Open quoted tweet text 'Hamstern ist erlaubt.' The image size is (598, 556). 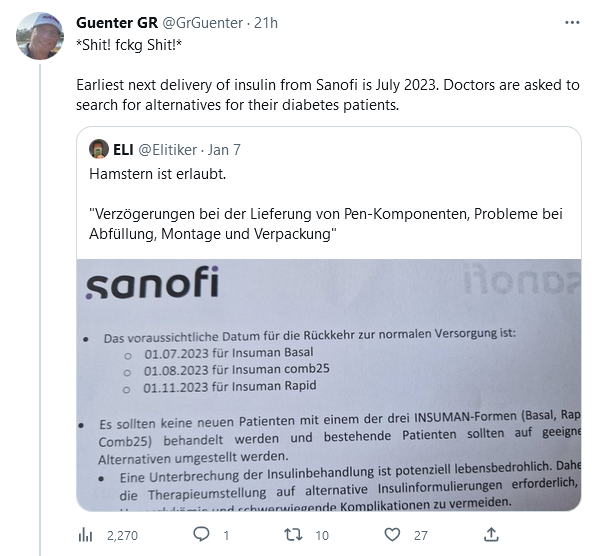[158, 174]
